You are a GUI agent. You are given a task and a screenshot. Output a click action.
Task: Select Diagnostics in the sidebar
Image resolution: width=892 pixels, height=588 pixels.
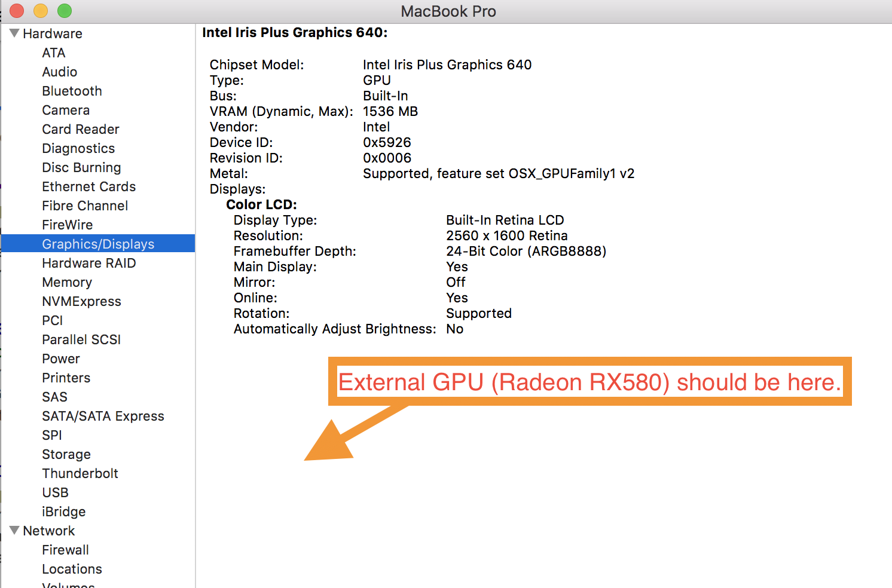point(78,148)
